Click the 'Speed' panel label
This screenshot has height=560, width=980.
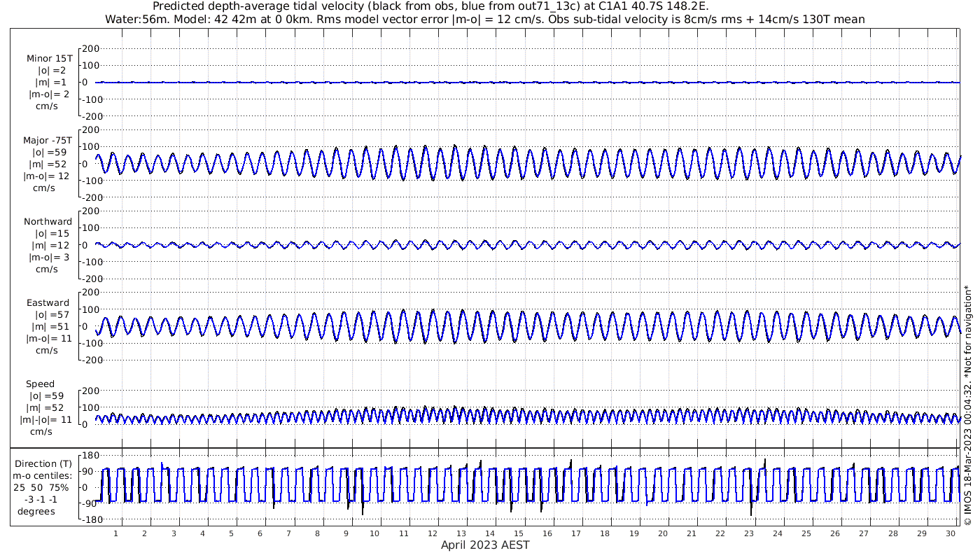(40, 384)
